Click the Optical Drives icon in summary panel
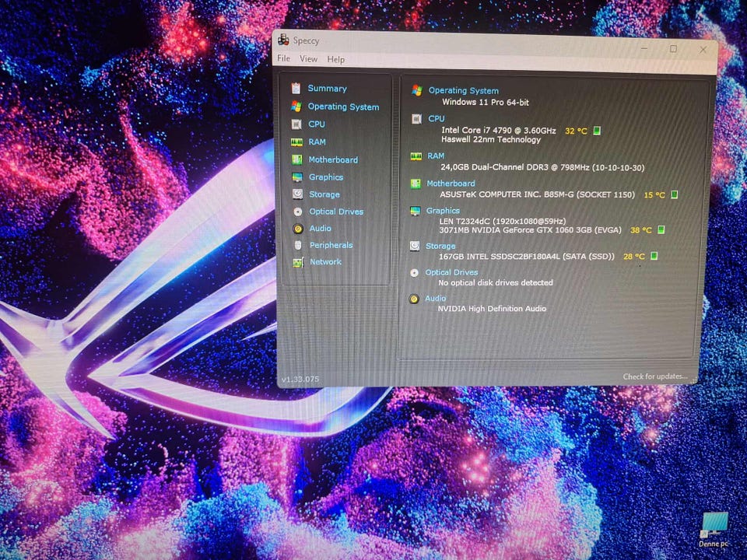Viewport: 747px width, 560px height. 415,273
